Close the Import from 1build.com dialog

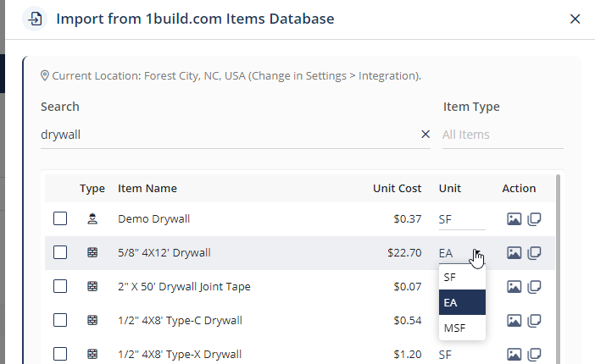click(575, 19)
